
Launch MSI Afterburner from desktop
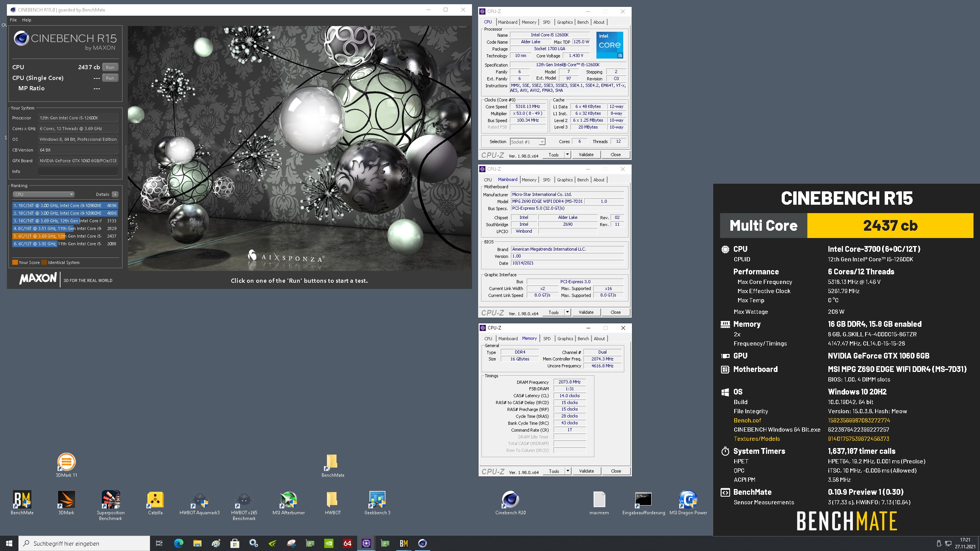tap(288, 503)
